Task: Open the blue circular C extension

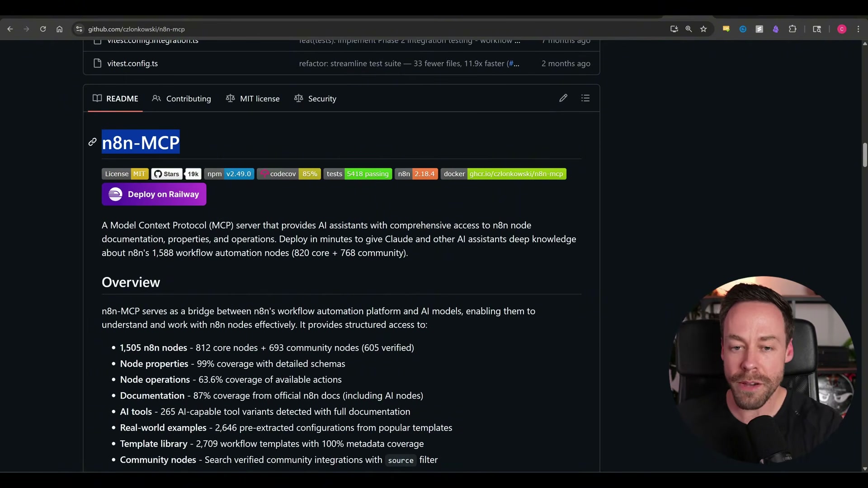Action: (x=743, y=29)
